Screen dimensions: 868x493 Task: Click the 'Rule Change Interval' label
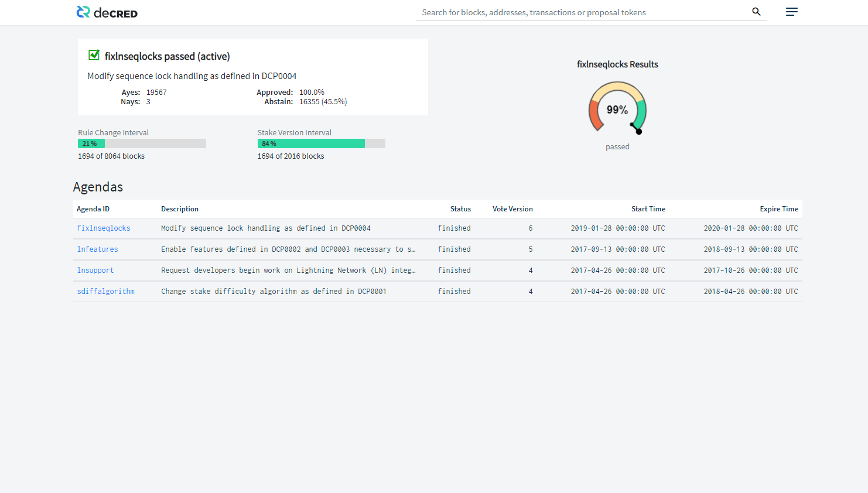click(114, 133)
